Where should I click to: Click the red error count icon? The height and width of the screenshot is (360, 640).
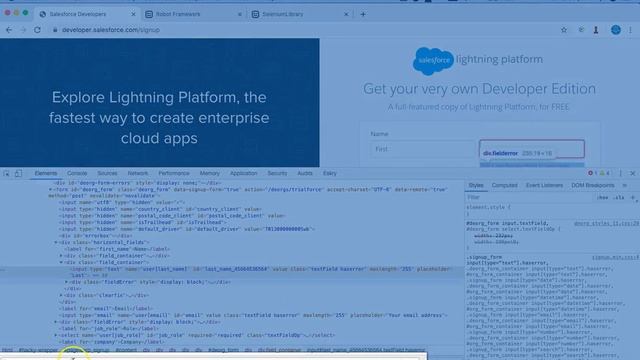point(590,173)
